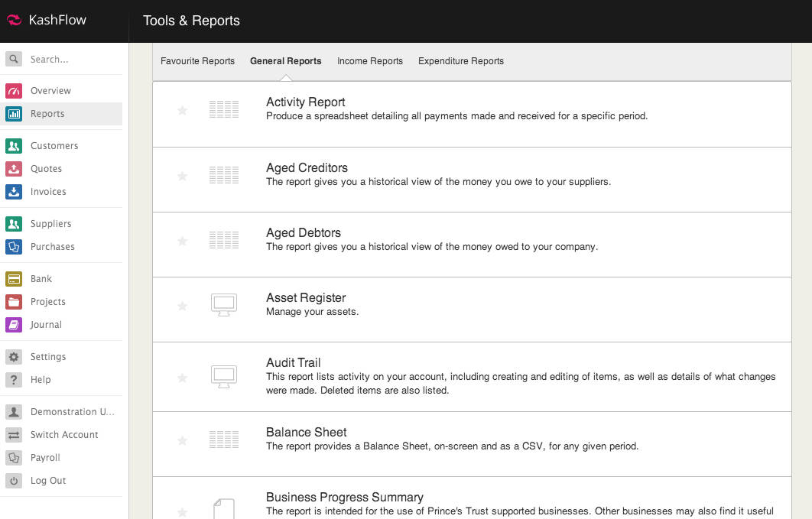Click the Log Out option
812x519 pixels.
click(x=48, y=480)
